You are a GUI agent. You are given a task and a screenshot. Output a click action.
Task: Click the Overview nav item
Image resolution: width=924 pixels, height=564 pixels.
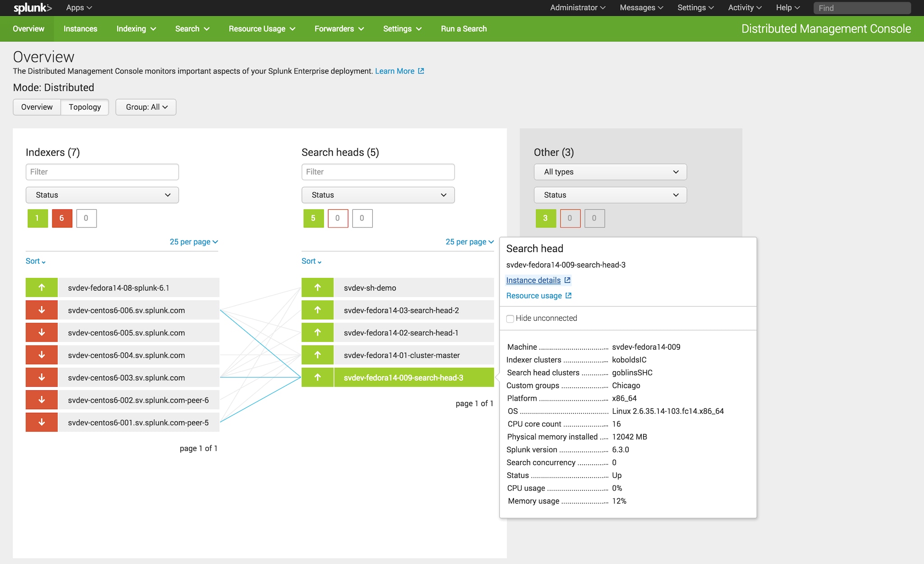(x=28, y=29)
